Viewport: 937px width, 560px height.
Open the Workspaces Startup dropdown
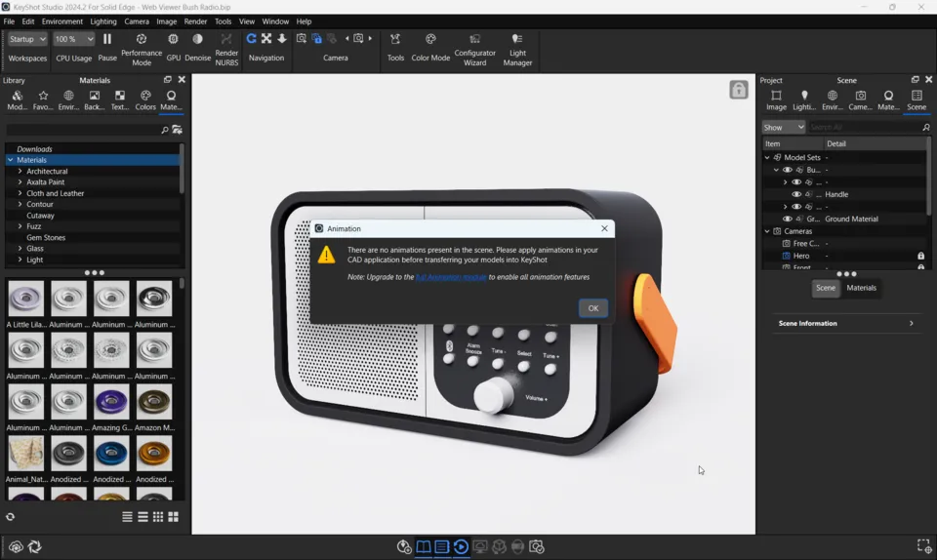coord(27,39)
